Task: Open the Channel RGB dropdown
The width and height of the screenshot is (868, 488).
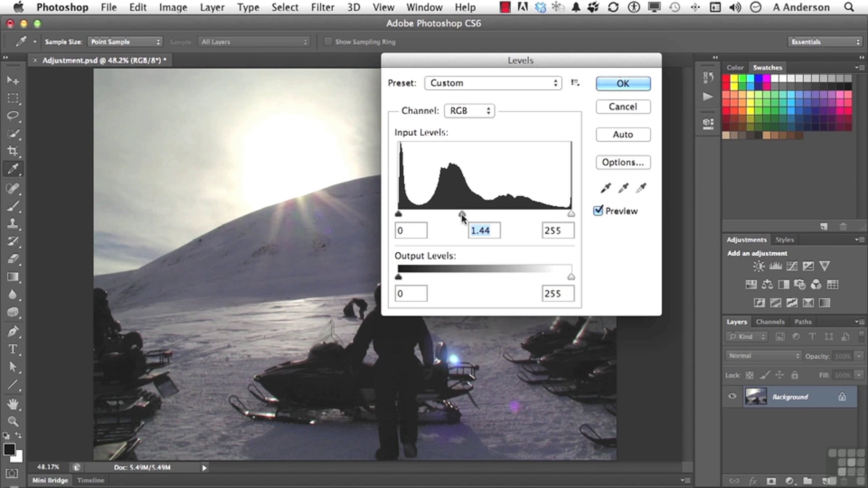Action: pos(469,111)
